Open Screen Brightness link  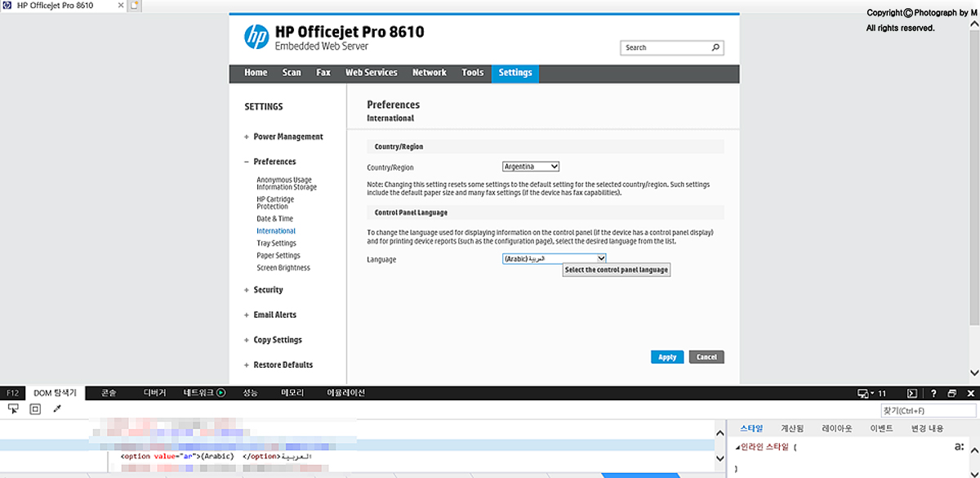pyautogui.click(x=283, y=268)
